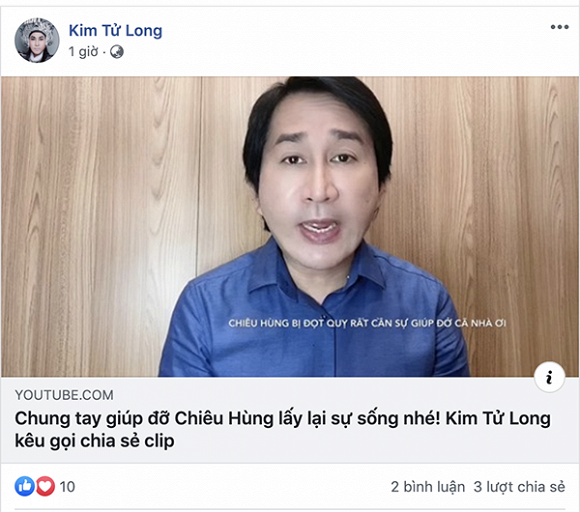The width and height of the screenshot is (580, 512).
Task: View the '3 lượt chia sẻ' shares
Action: coord(519,486)
